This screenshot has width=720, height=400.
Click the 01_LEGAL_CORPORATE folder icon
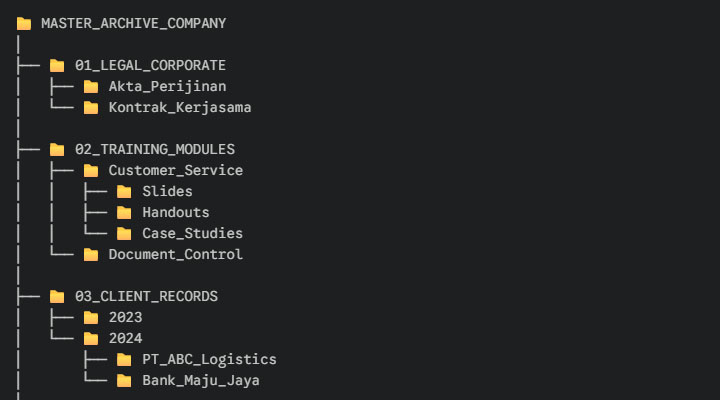[57, 65]
